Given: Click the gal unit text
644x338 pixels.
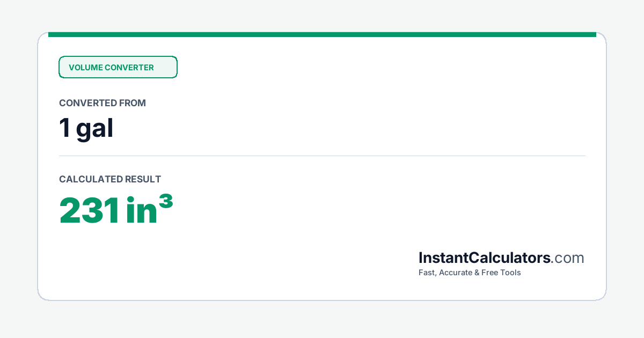Looking at the screenshot, I should (x=94, y=130).
